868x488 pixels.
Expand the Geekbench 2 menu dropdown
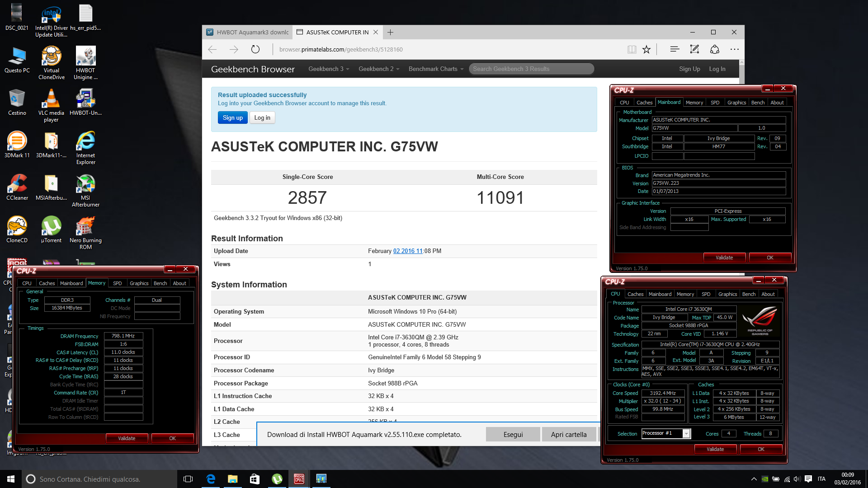click(379, 69)
